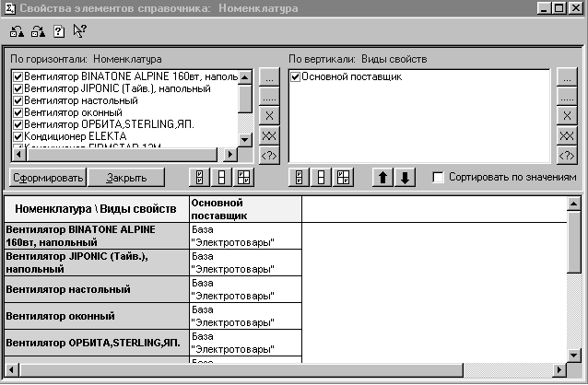
Task: Select База "Электротовары" cell for Вентилятор ОРБИТА
Action: 246,343
